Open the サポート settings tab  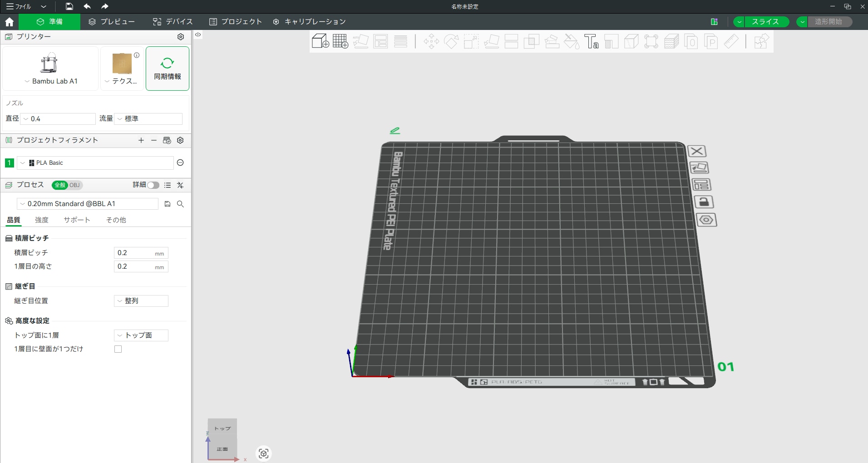pos(77,220)
